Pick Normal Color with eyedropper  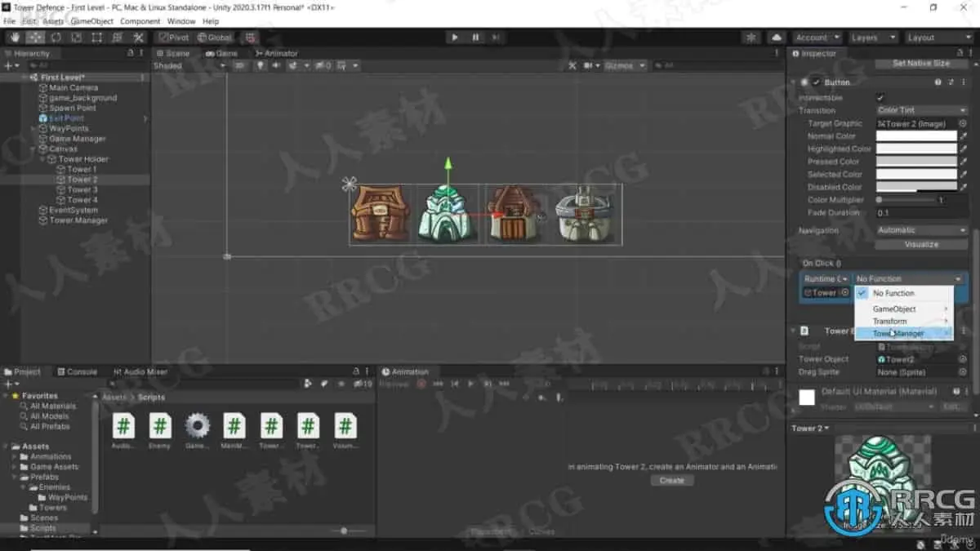click(963, 136)
